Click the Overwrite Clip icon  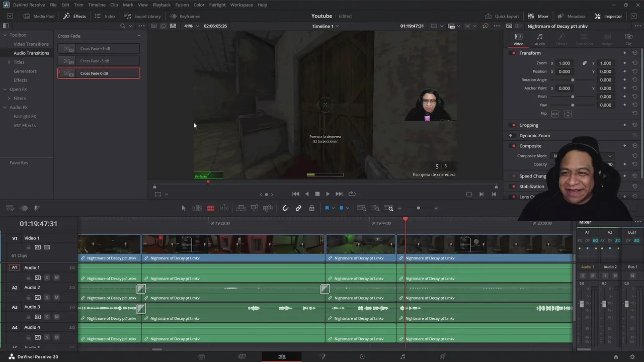point(254,208)
